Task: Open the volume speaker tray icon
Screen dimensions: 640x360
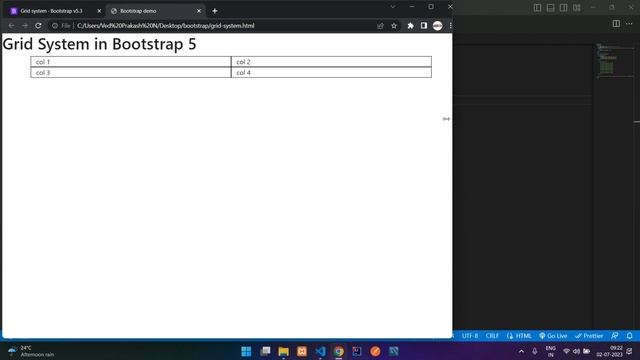Action: click(x=576, y=351)
